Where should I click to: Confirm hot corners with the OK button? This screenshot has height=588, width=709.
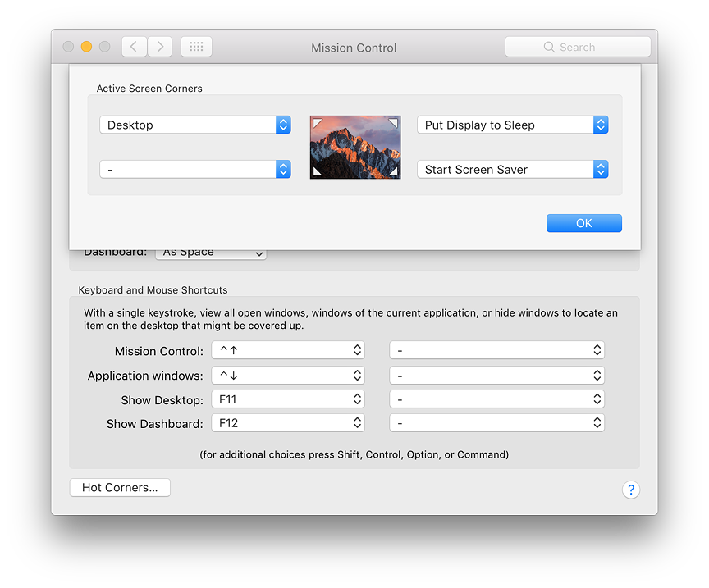point(584,223)
